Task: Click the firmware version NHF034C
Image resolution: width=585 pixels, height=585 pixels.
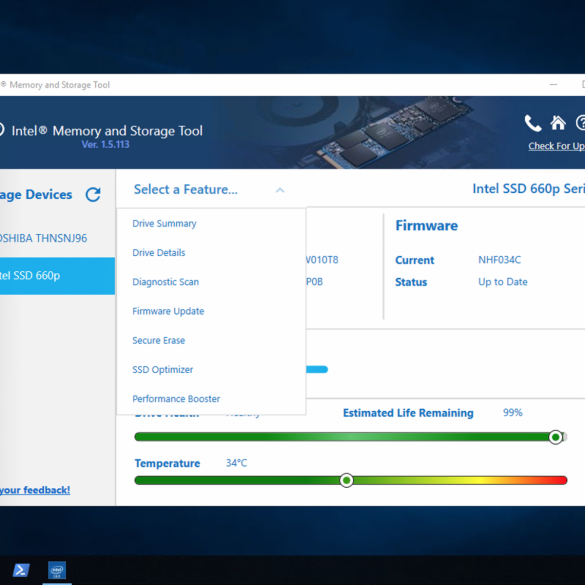Action: 500,260
